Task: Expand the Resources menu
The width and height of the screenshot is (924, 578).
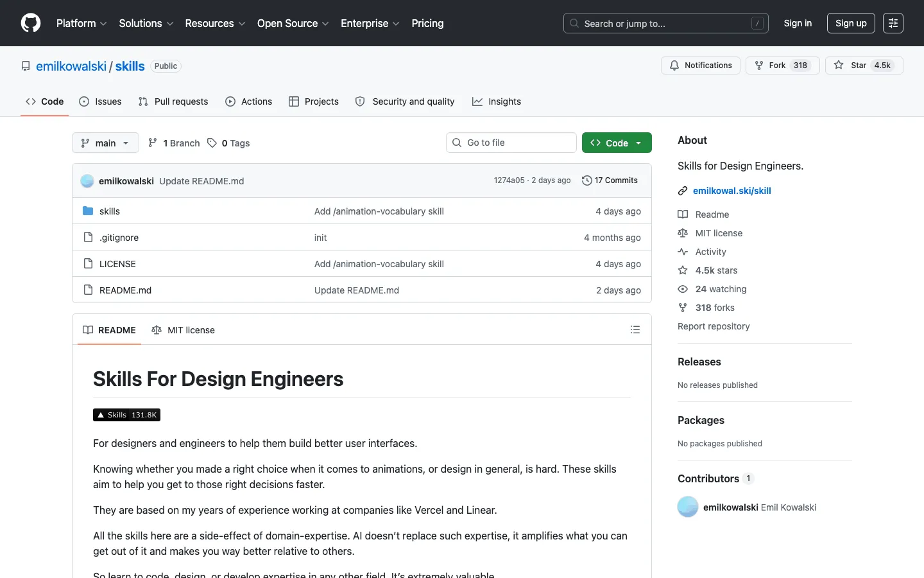Action: 215,23
